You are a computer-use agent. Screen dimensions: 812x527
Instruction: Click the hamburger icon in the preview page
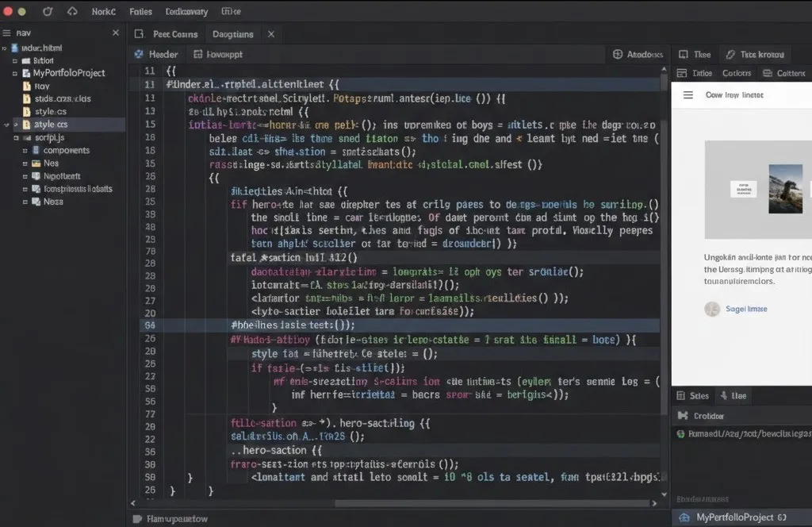click(x=688, y=94)
